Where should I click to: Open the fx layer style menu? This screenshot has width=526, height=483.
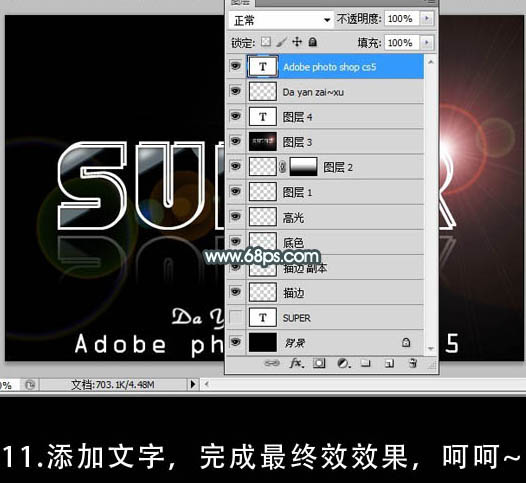coord(297,363)
